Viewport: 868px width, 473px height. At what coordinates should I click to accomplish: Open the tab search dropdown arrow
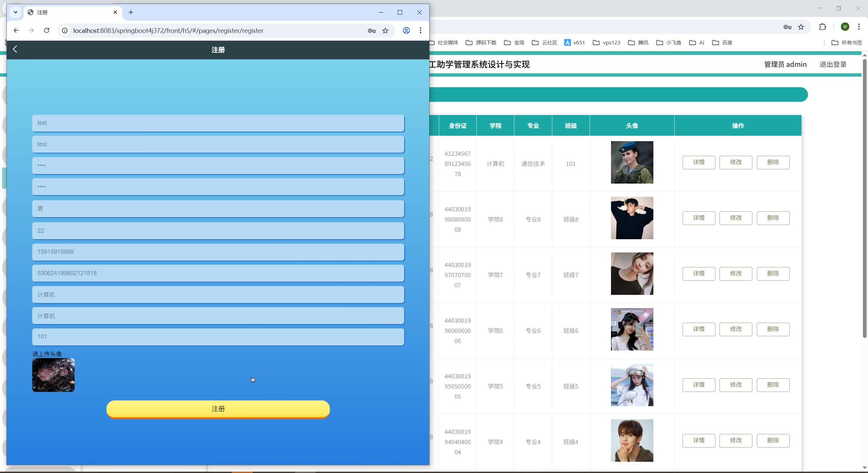[15, 12]
